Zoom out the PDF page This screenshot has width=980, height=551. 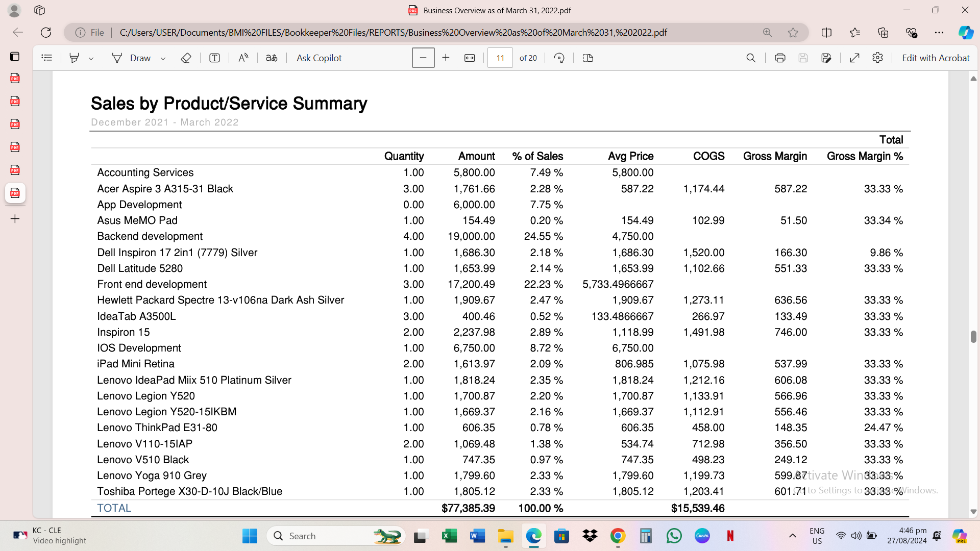tap(423, 58)
